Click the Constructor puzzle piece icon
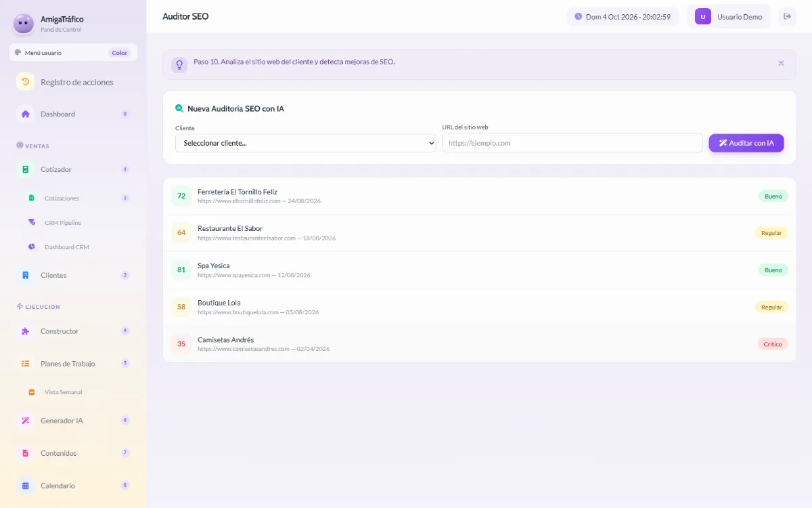This screenshot has width=812, height=508. [x=25, y=331]
